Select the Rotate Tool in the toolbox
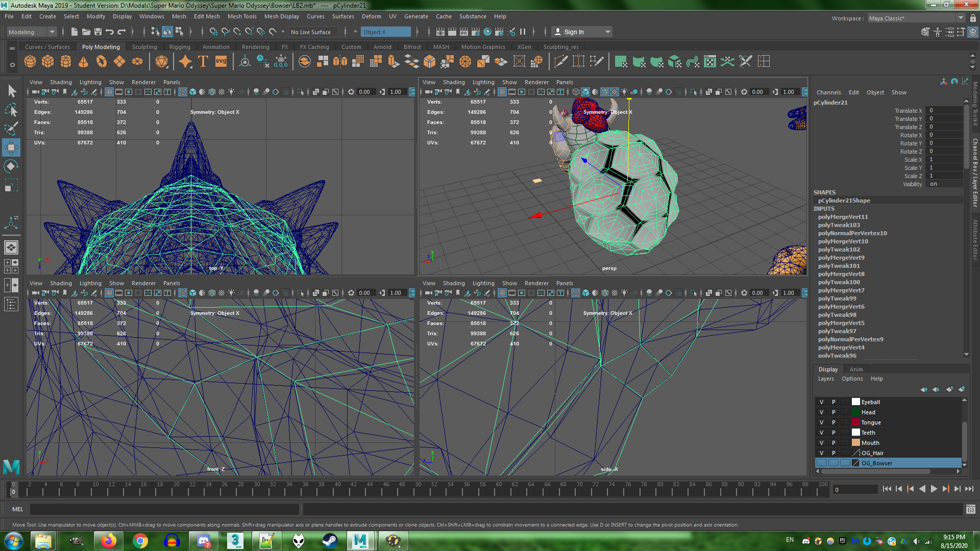Viewport: 980px width, 551px height. click(x=11, y=166)
